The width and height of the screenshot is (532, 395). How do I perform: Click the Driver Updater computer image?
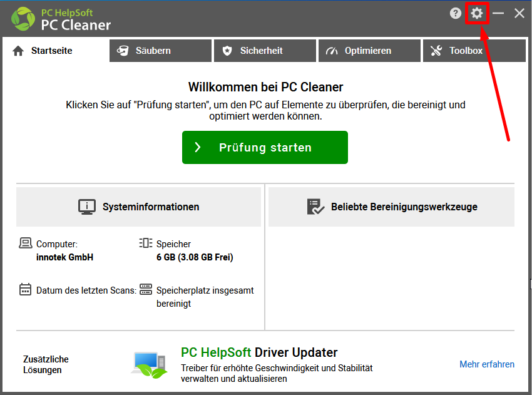[x=149, y=364]
